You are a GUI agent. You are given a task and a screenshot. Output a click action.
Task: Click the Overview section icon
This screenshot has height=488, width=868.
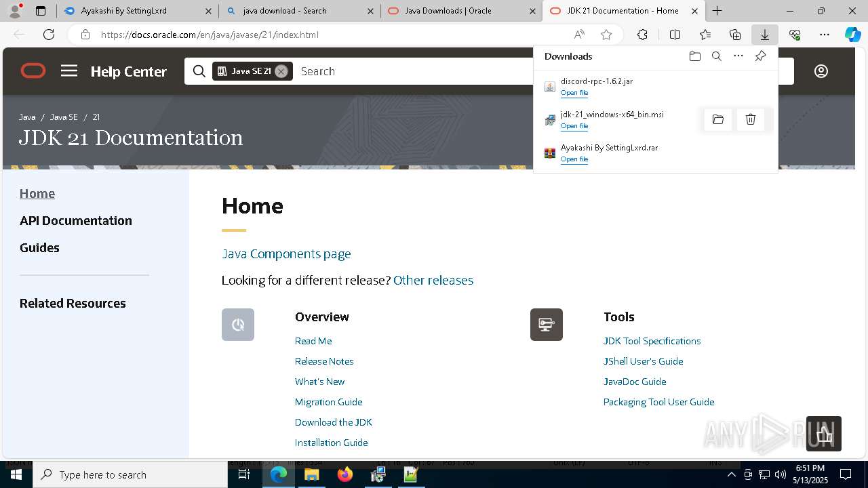238,325
